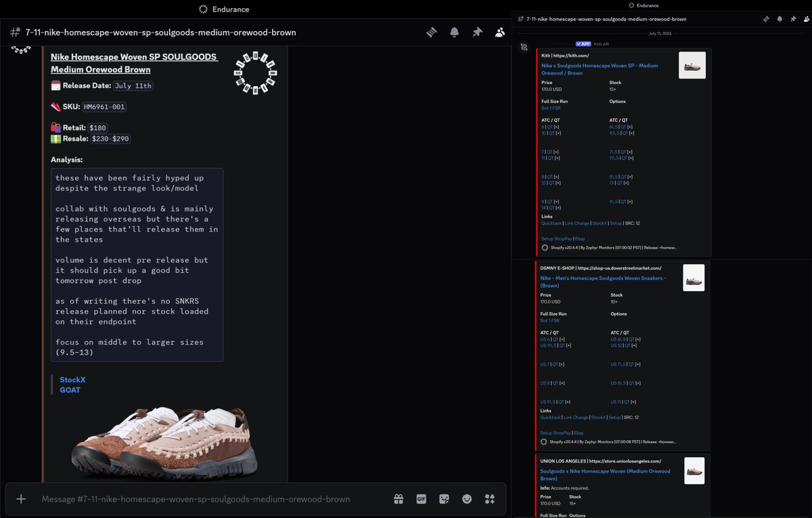Viewport: 812px width, 518px height.
Task: Click DSMNY US 7 ATC link
Action: click(543, 364)
